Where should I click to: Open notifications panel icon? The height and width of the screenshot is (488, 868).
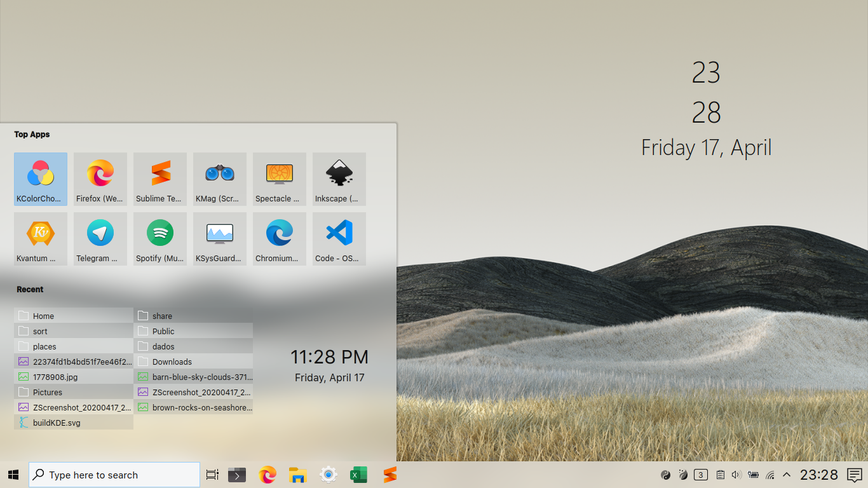click(855, 475)
